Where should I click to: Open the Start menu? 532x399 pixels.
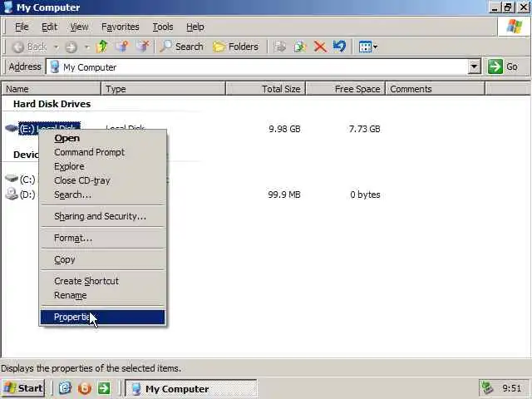(23, 388)
